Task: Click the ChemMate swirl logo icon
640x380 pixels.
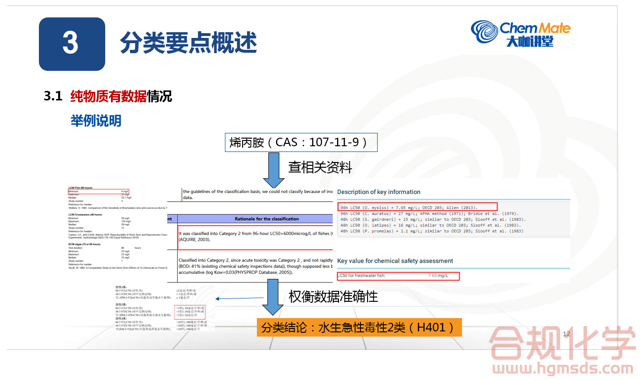Action: pyautogui.click(x=484, y=31)
